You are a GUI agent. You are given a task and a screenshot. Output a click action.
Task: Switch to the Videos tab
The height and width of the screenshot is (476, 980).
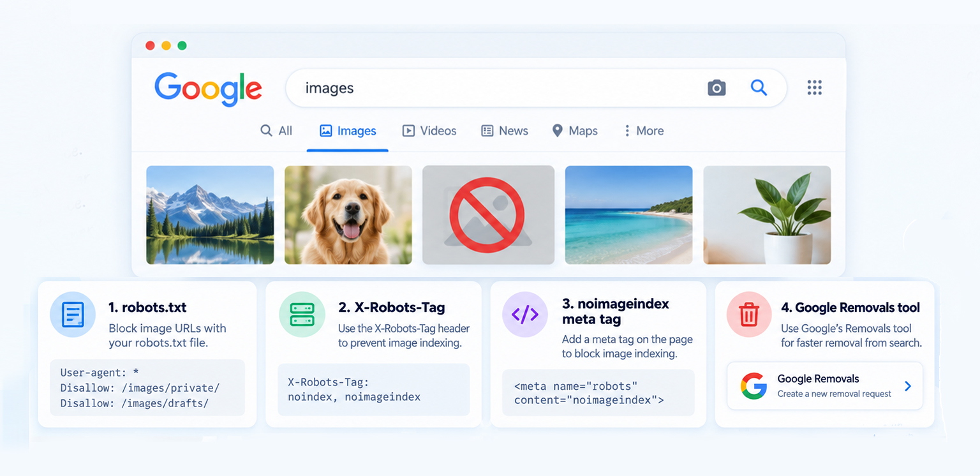pyautogui.click(x=429, y=131)
